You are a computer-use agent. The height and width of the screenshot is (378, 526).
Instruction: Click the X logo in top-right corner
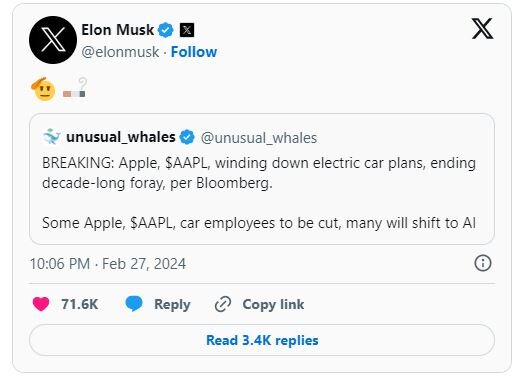tap(482, 29)
